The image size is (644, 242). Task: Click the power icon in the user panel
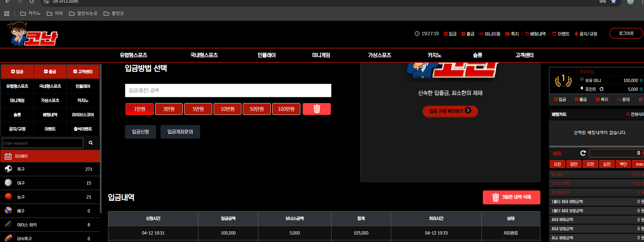641,99
